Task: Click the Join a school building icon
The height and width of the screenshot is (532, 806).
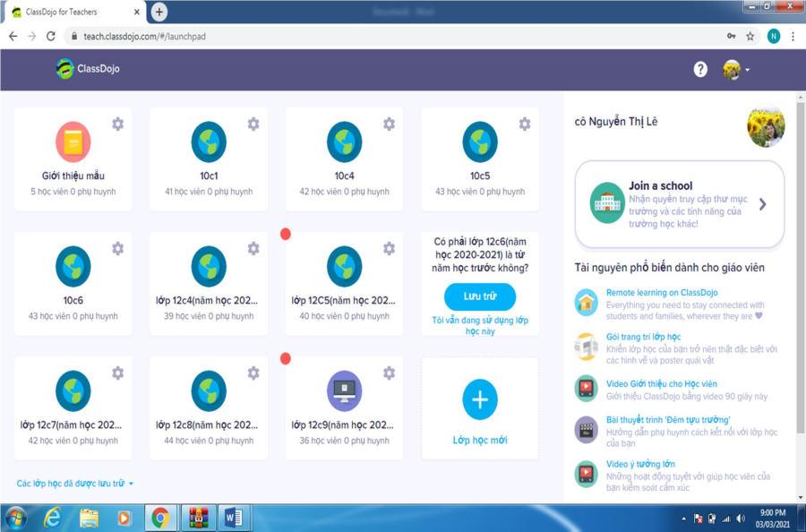Action: (607, 203)
